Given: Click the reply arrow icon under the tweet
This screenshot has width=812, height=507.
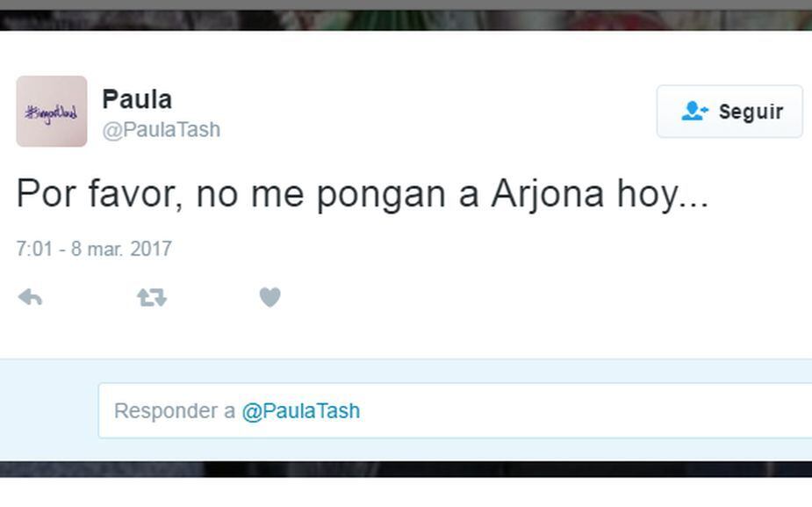Looking at the screenshot, I should point(30,298).
